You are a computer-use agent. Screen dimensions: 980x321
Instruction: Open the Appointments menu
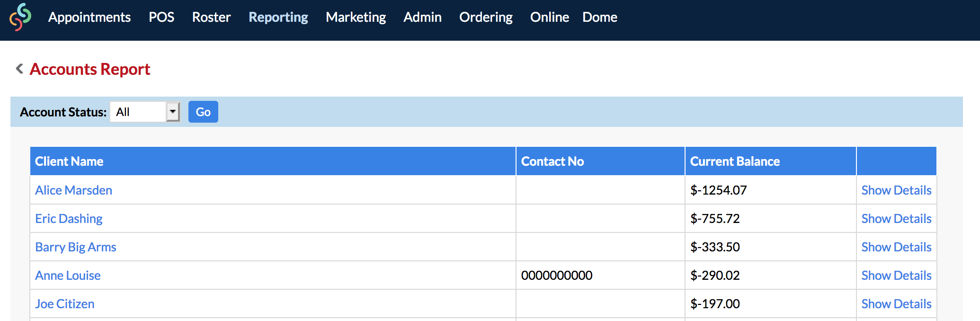click(x=89, y=17)
